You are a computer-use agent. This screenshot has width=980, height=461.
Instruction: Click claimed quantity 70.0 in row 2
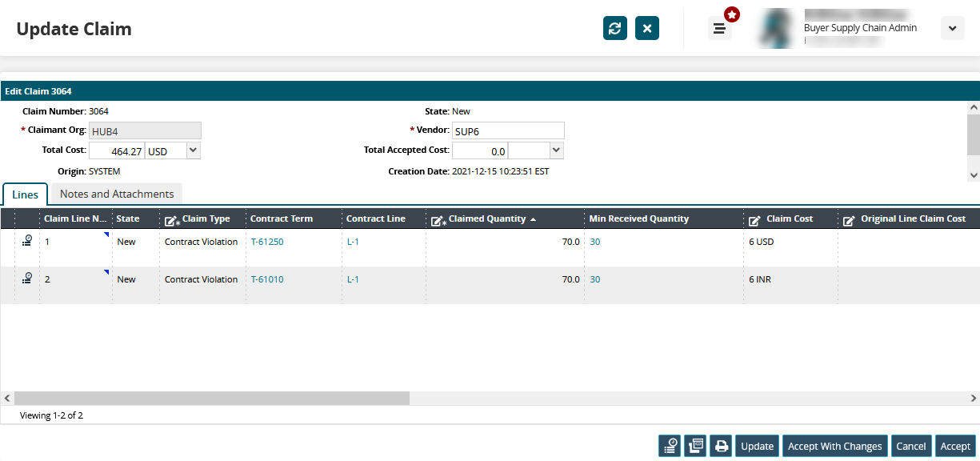tap(570, 279)
